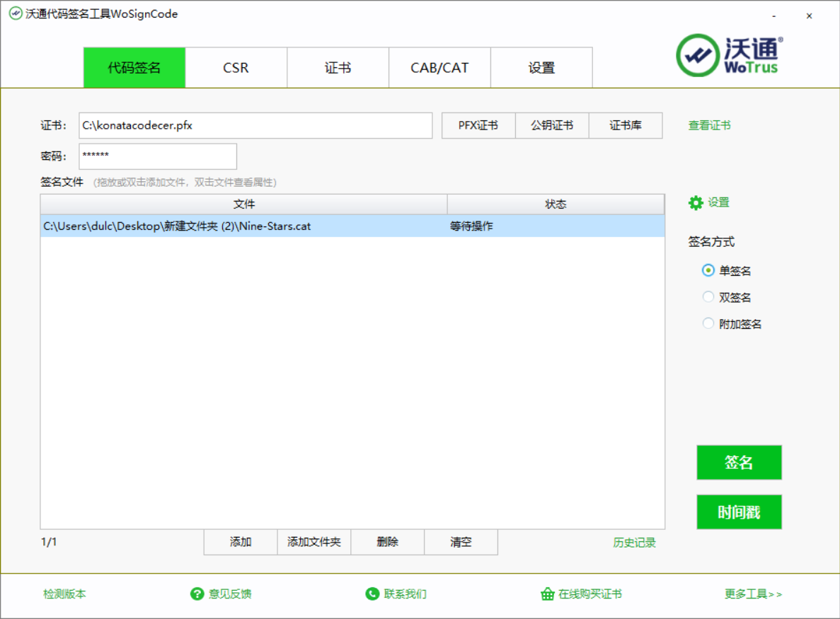This screenshot has width=840, height=619.
Task: Select the 双签名 radio button
Action: (708, 297)
